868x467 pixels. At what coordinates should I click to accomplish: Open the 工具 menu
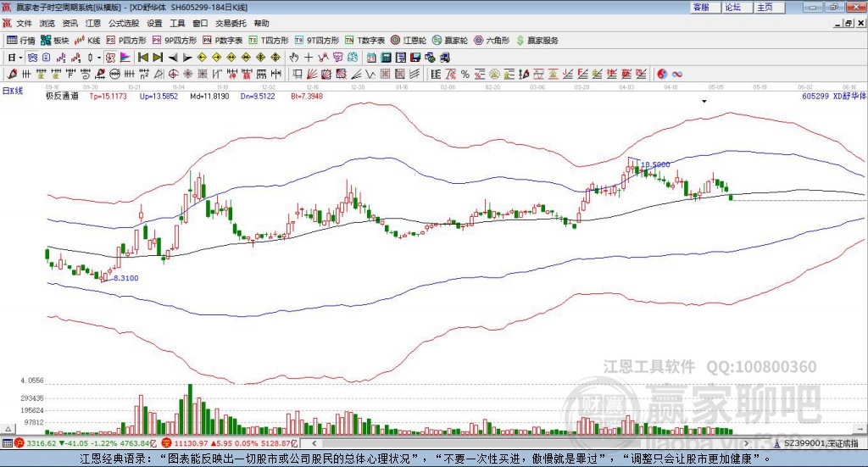177,23
